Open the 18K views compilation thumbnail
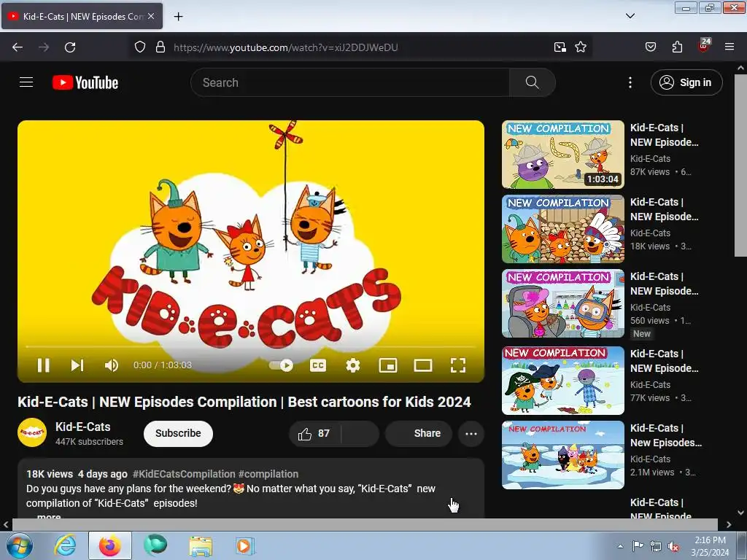This screenshot has width=747, height=560. pos(562,229)
